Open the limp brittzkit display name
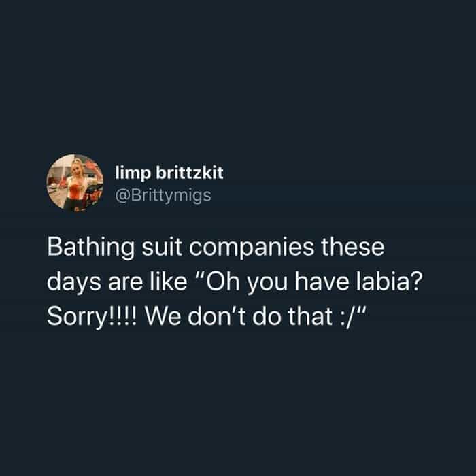476x476 pixels. [169, 173]
